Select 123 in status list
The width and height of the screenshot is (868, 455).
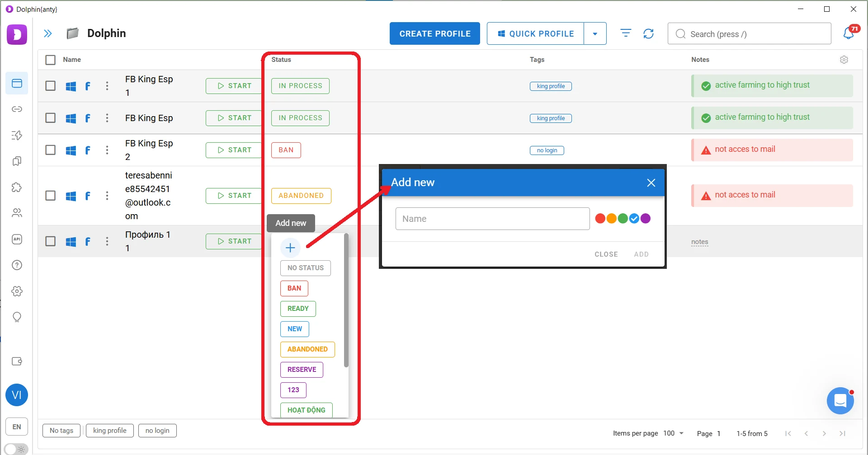click(x=293, y=390)
